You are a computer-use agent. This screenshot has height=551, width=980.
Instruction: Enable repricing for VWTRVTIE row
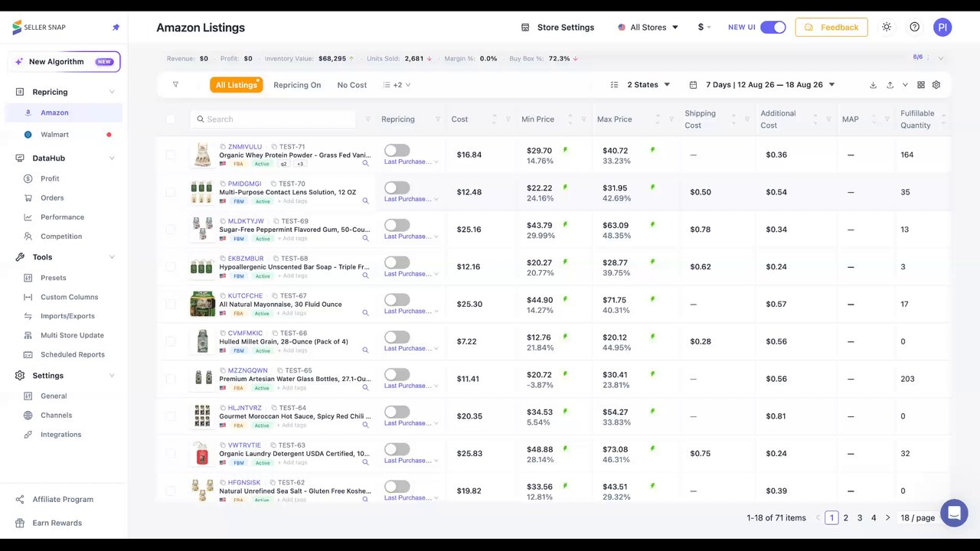click(397, 449)
